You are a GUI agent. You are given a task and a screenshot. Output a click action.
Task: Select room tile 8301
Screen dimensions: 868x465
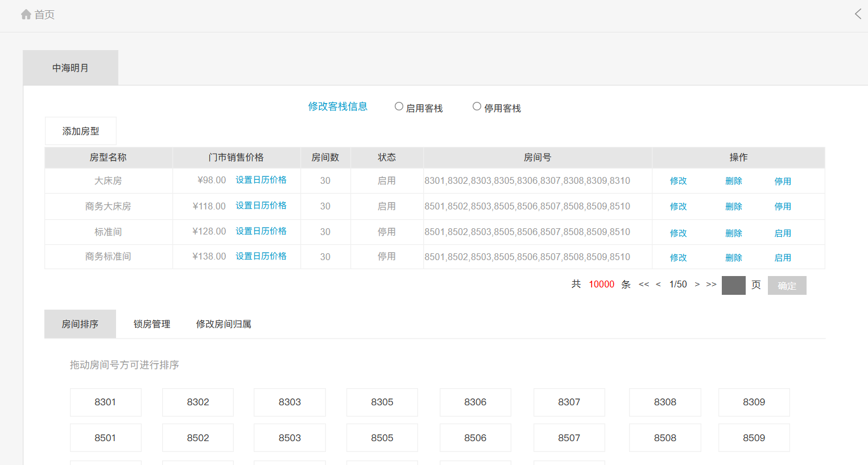[105, 402]
